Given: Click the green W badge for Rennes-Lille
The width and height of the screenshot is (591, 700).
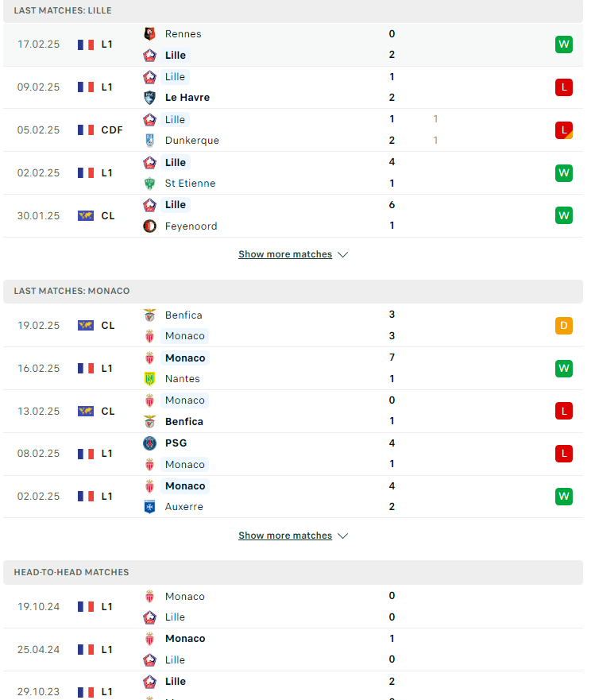Looking at the screenshot, I should click(564, 44).
